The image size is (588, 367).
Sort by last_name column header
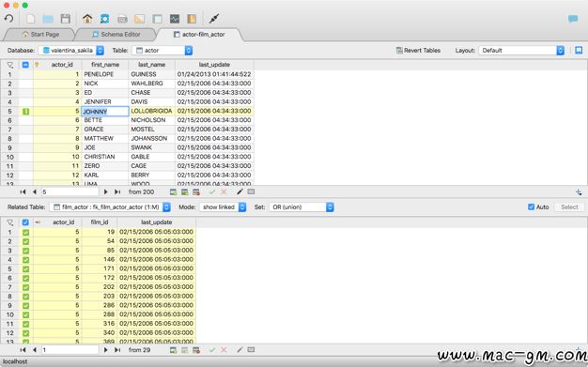click(x=151, y=65)
